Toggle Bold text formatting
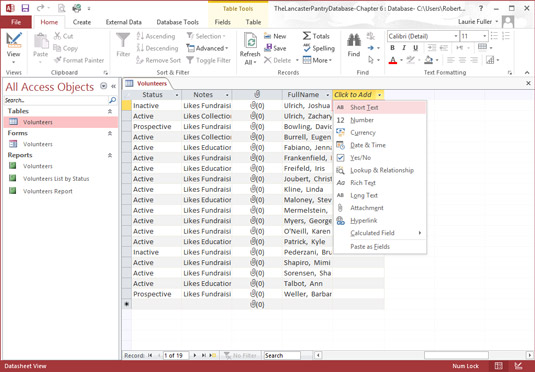 point(392,48)
